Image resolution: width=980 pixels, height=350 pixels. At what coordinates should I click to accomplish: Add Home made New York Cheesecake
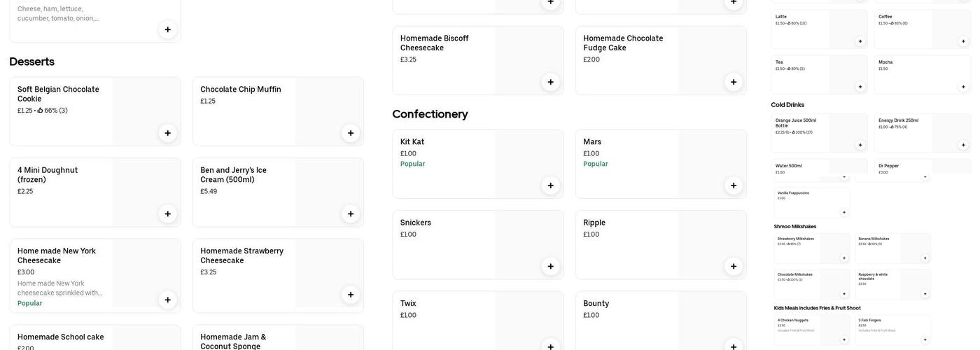coord(167,300)
